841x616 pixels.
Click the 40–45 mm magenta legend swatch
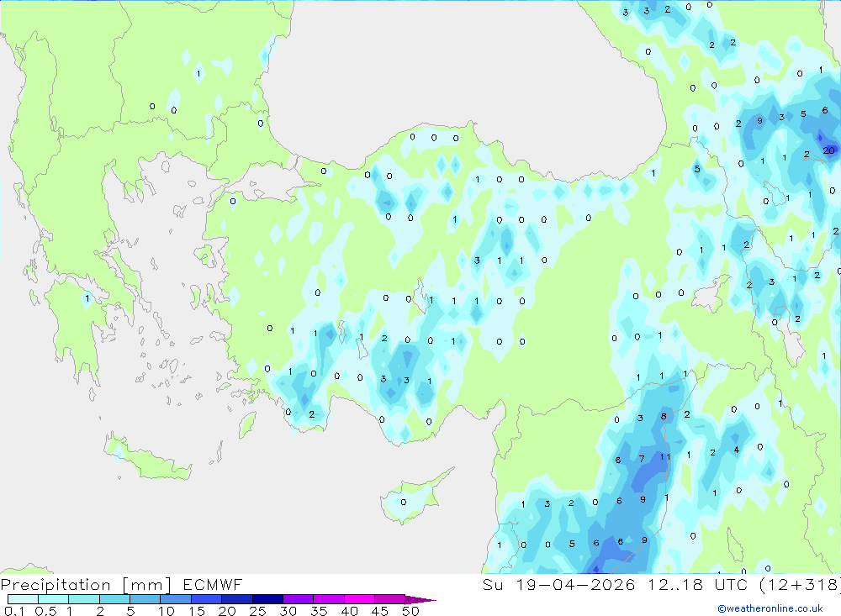[x=359, y=599]
